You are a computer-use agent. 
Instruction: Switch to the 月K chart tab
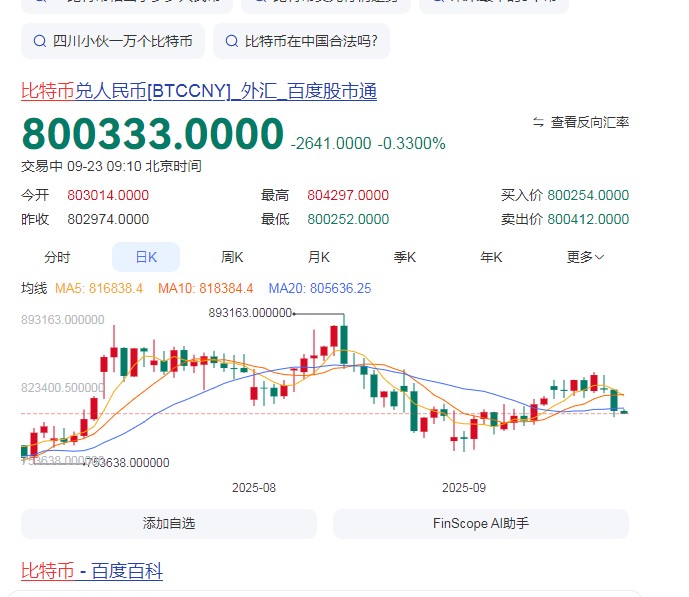coord(319,257)
